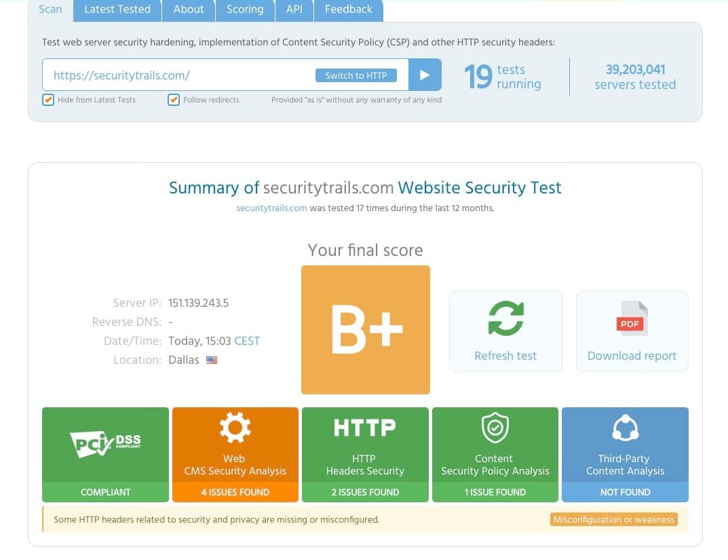Image resolution: width=728 pixels, height=560 pixels.
Task: Open the securitytrails.com link in the summary
Action: point(271,208)
